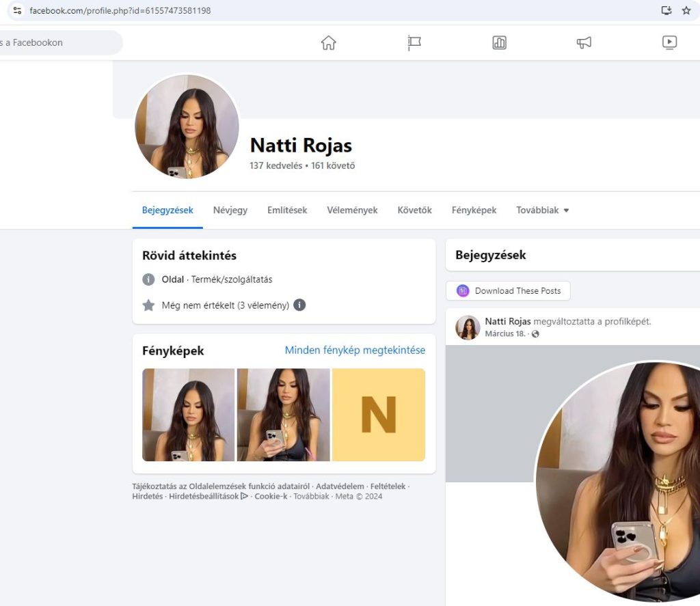Open Hirdetésbeállítások footer link
Screen dimensions: 700x606
click(204, 496)
